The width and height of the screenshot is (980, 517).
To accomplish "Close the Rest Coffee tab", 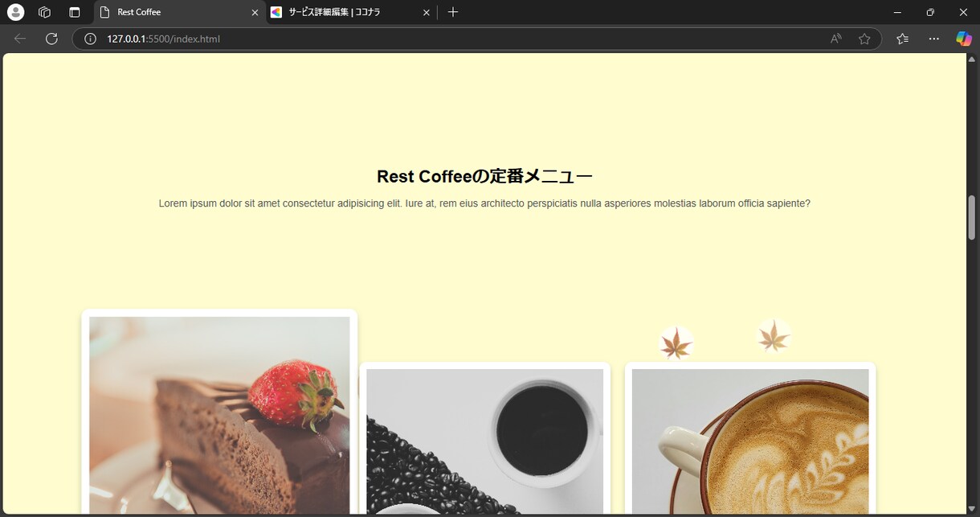I will 255,12.
